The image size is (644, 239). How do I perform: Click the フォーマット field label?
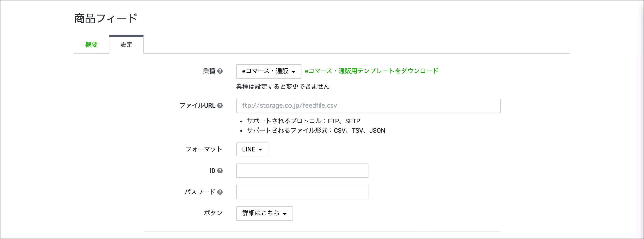(204, 149)
